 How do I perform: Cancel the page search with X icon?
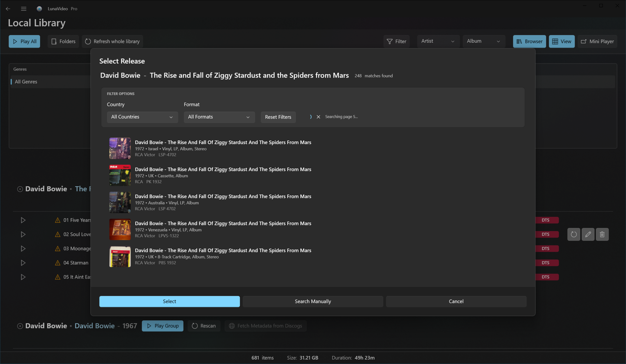318,117
